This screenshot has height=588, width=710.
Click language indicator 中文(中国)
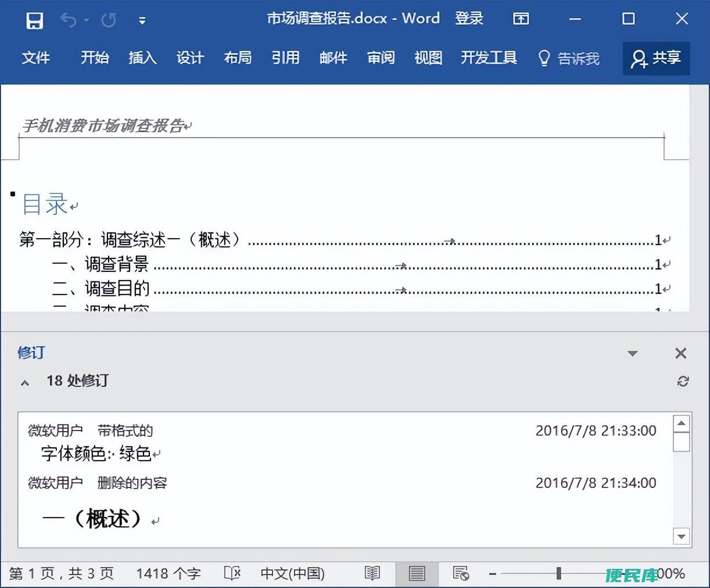[293, 573]
